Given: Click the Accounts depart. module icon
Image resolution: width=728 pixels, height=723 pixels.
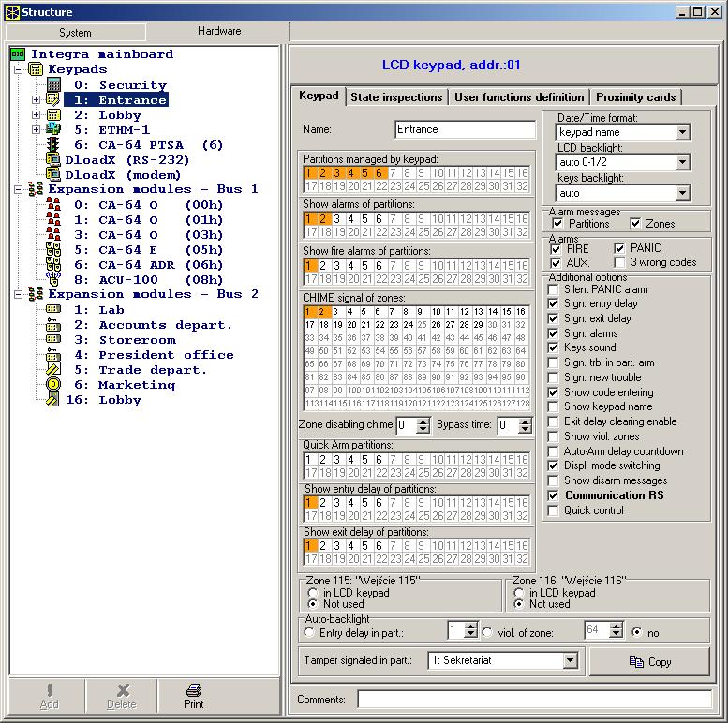Looking at the screenshot, I should pyautogui.click(x=53, y=324).
